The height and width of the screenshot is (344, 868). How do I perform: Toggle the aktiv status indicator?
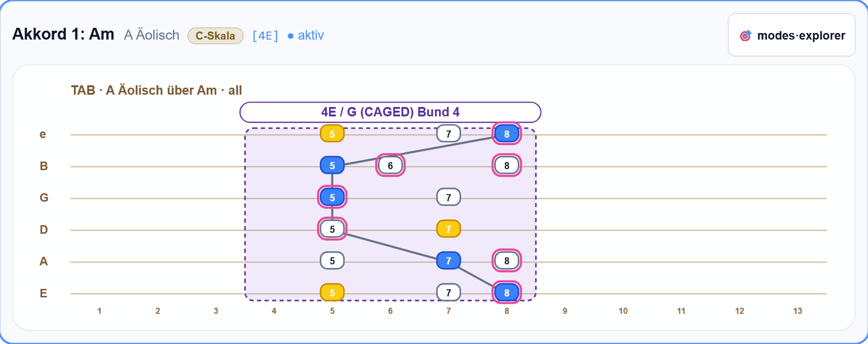(x=305, y=35)
